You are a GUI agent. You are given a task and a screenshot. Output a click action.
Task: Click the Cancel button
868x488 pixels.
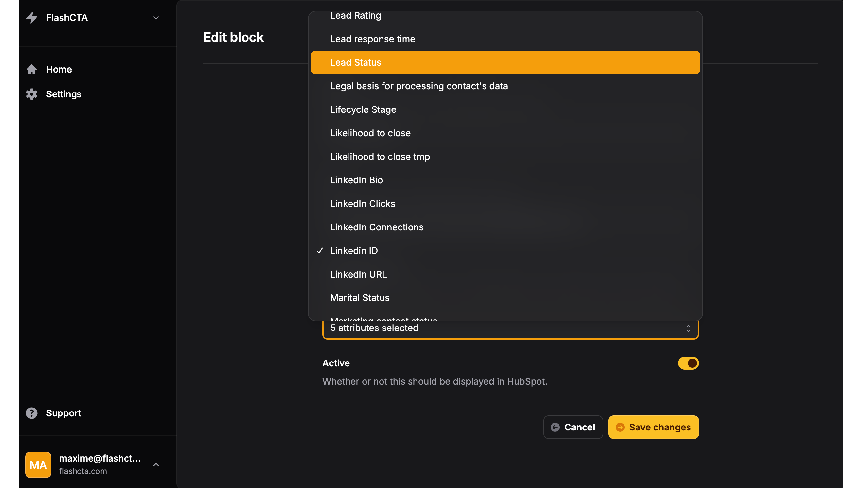tap(573, 427)
